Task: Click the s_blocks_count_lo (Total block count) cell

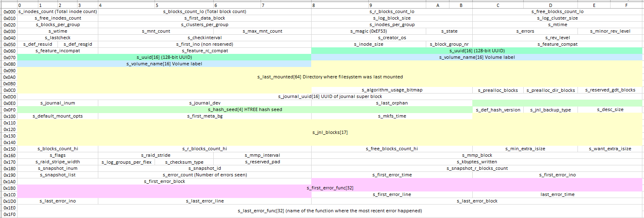Action: pyautogui.click(x=205, y=11)
